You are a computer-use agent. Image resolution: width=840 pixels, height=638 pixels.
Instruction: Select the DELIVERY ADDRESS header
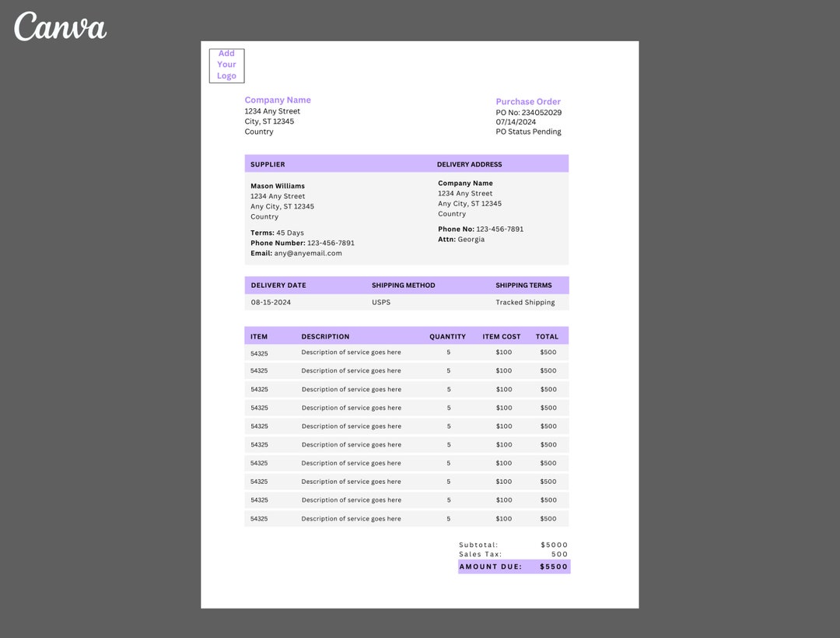(x=469, y=164)
